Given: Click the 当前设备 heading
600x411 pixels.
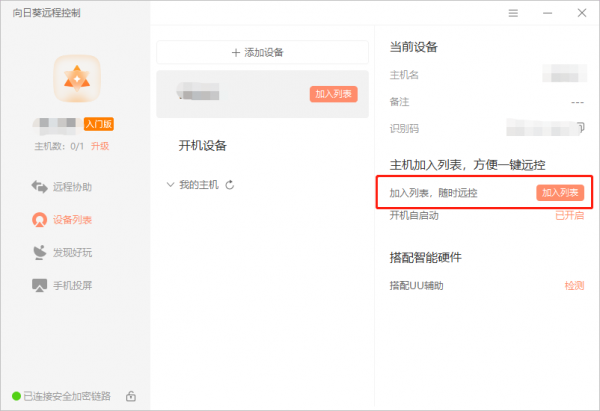Looking at the screenshot, I should point(414,47).
